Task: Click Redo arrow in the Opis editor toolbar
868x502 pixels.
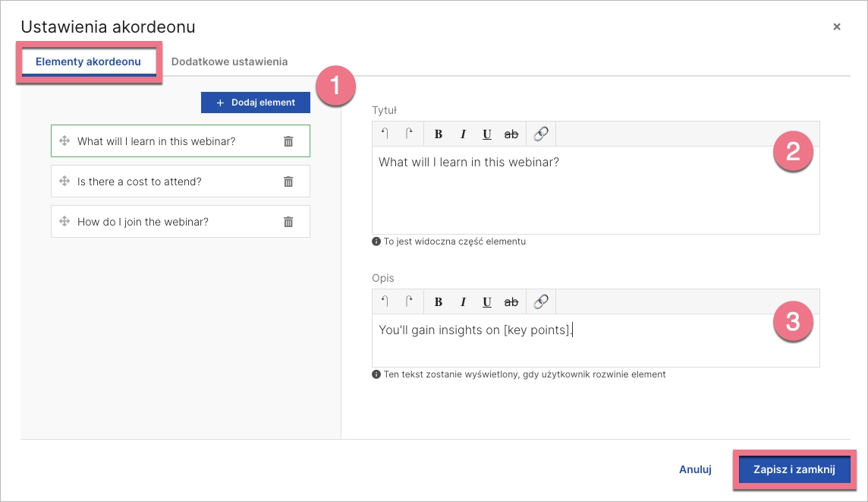Action: pyautogui.click(x=409, y=302)
